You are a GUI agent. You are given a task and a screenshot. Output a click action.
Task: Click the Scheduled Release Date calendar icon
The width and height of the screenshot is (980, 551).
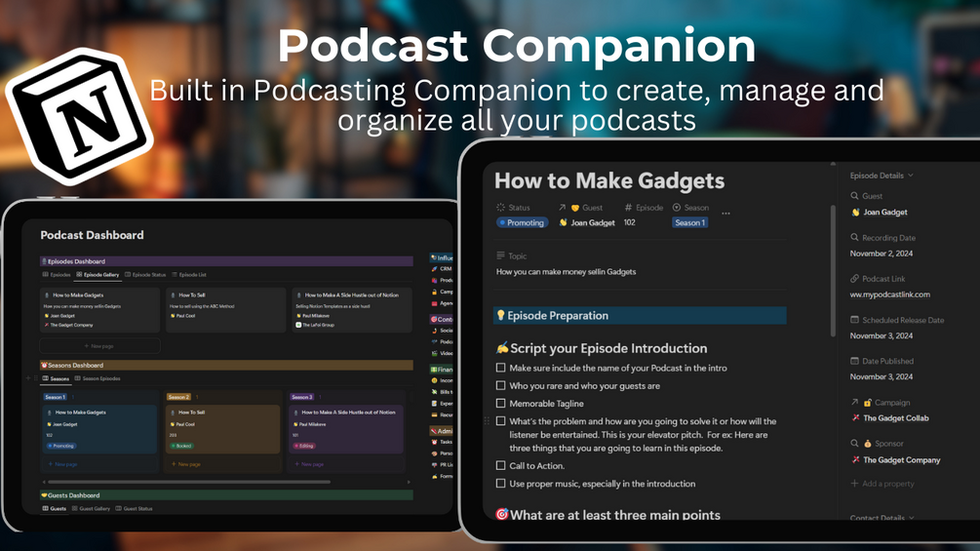point(854,320)
